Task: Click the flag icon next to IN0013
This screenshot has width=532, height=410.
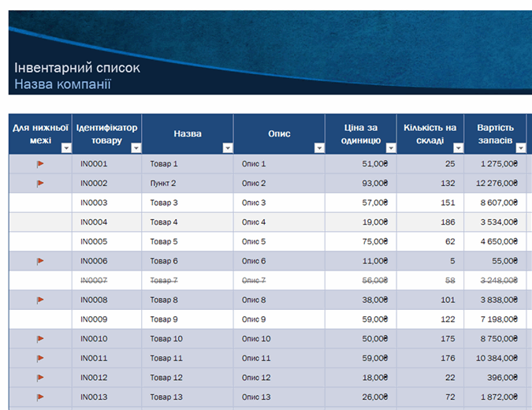Action: tap(40, 397)
